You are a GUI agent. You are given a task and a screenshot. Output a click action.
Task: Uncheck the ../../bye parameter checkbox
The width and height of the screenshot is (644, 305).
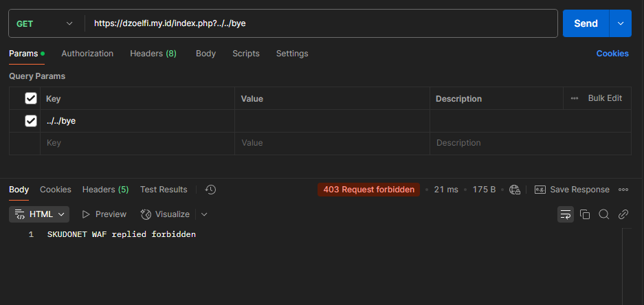(31, 121)
